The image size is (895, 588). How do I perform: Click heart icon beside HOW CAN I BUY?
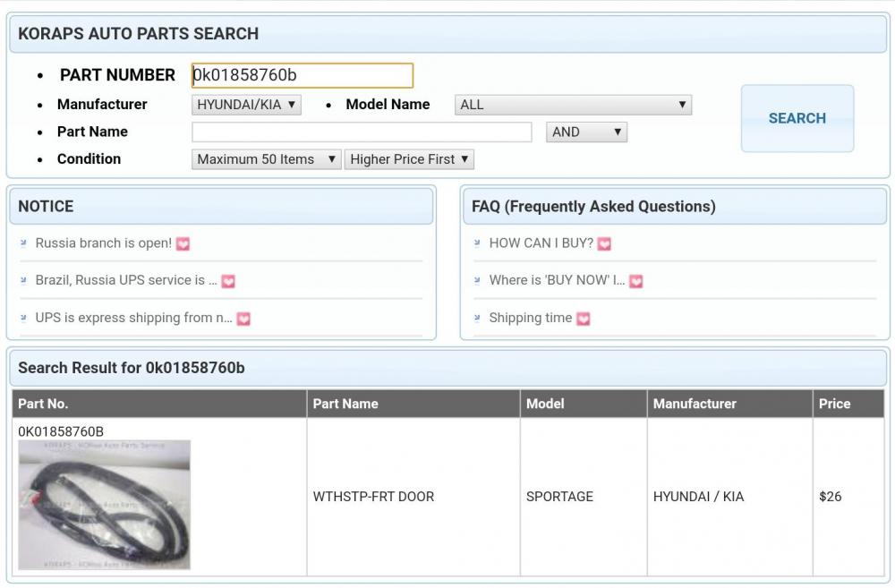pyautogui.click(x=604, y=243)
